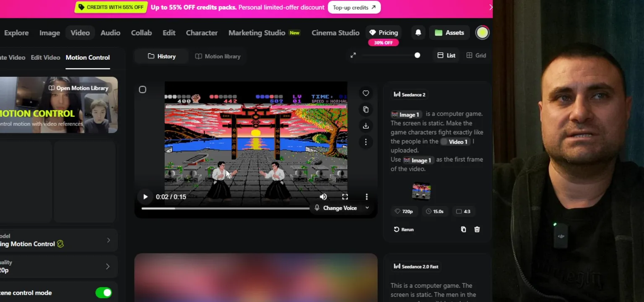Click the 30% OFF badge
The width and height of the screenshot is (644, 302).
[383, 43]
